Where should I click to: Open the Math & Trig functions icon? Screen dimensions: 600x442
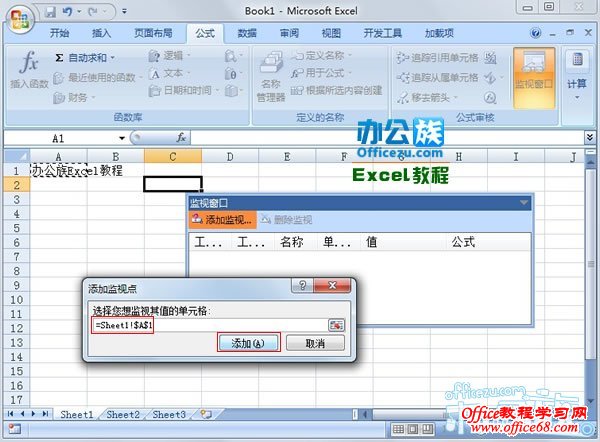(x=231, y=73)
